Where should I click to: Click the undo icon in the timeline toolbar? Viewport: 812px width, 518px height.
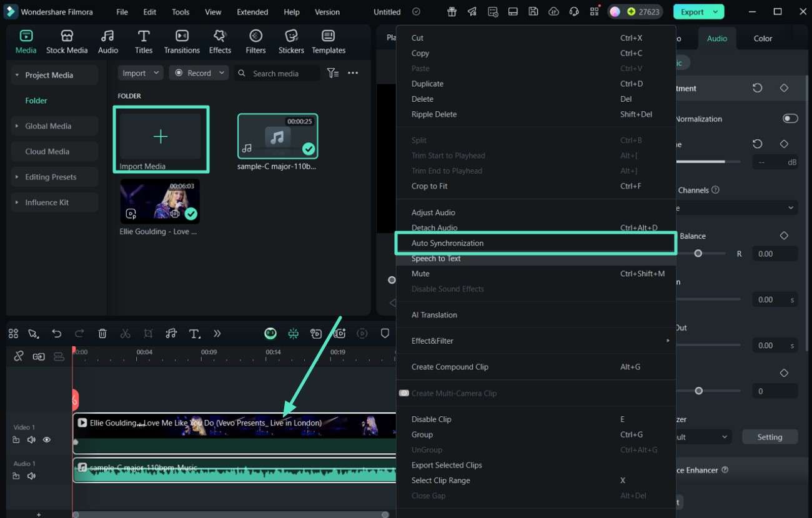click(x=57, y=334)
